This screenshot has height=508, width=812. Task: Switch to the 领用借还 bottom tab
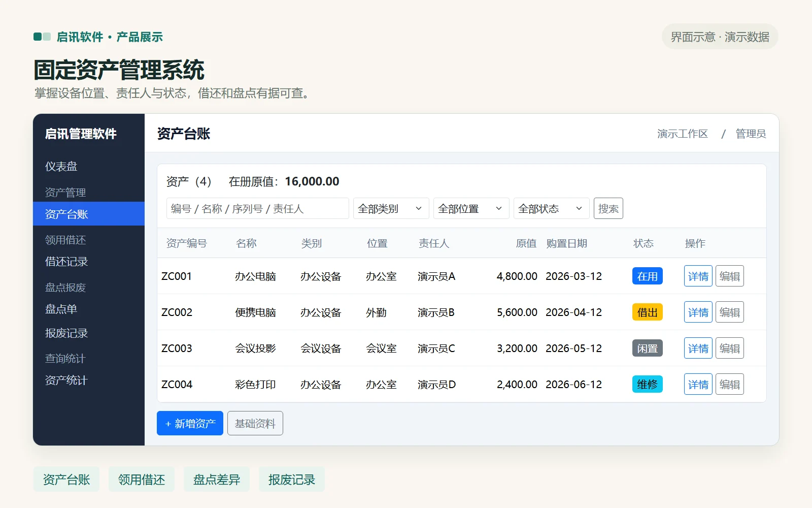(142, 479)
